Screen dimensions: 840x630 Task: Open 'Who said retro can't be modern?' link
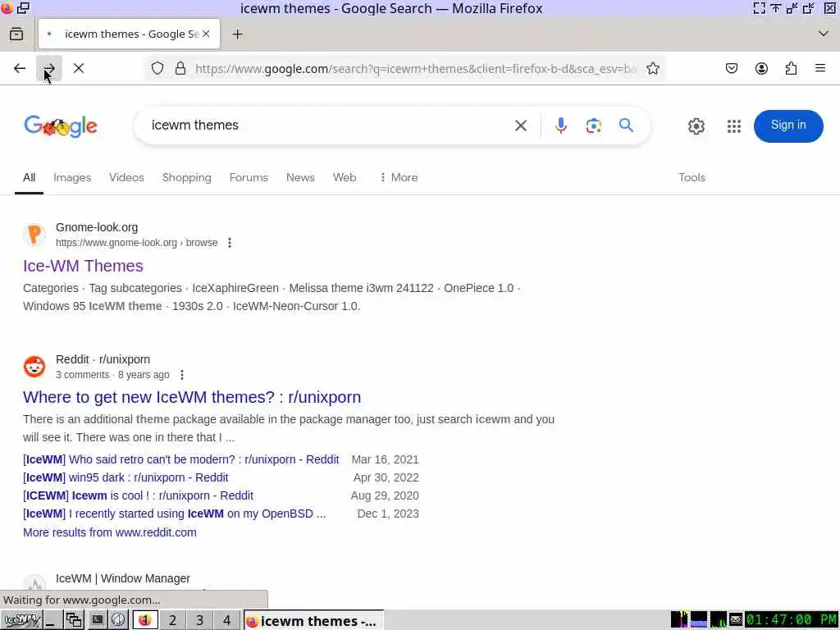coord(181,459)
